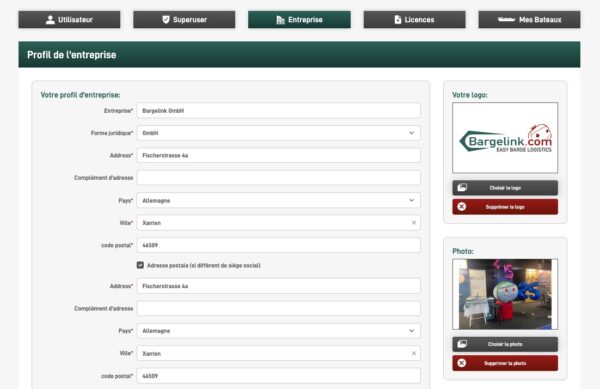Click X circle icon on Supprimer le logo
This screenshot has width=600, height=389.
tap(462, 207)
